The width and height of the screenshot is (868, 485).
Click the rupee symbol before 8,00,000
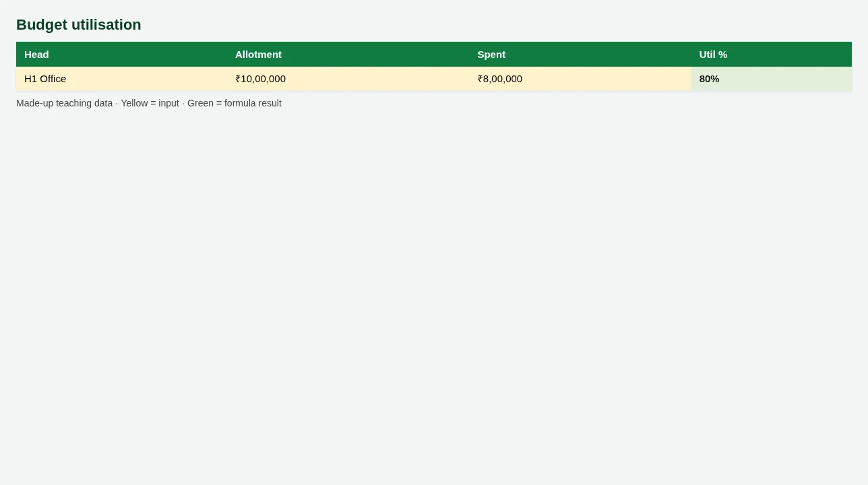click(x=480, y=79)
